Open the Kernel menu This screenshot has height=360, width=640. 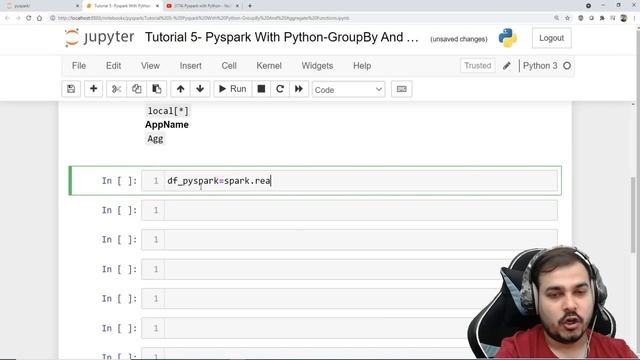269,66
